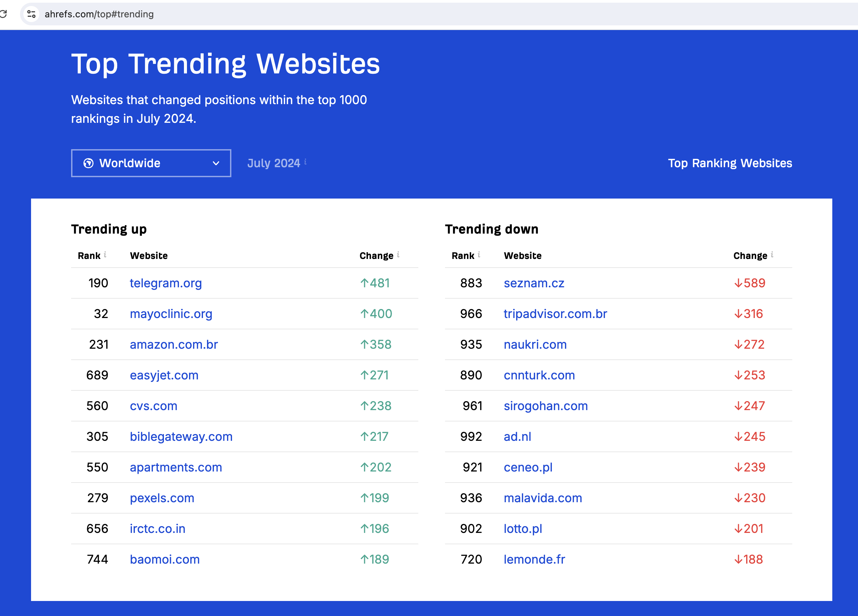Open mayoclinic.org link
The width and height of the screenshot is (858, 616).
coord(171,313)
